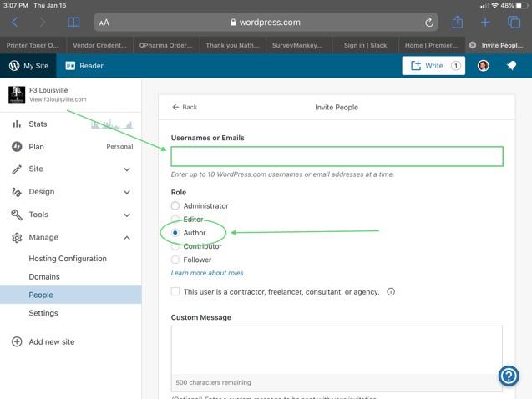Reload the wordpress.com page

[x=429, y=23]
